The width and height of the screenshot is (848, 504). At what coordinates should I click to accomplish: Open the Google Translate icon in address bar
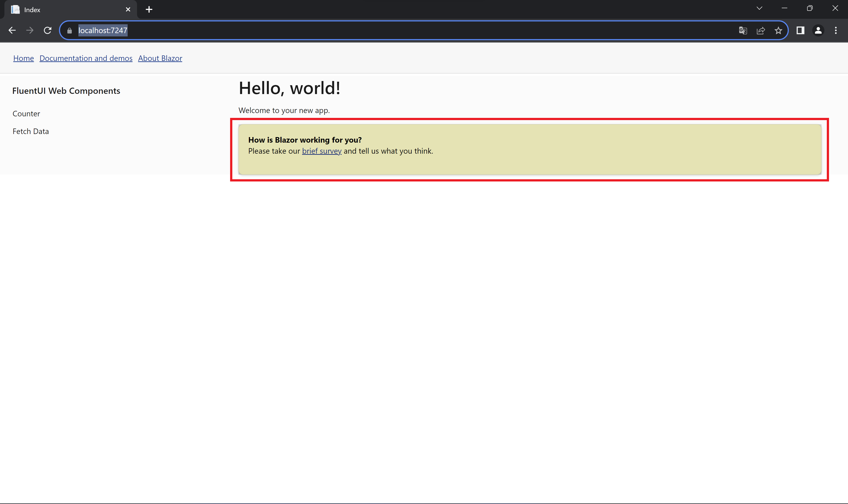point(743,30)
